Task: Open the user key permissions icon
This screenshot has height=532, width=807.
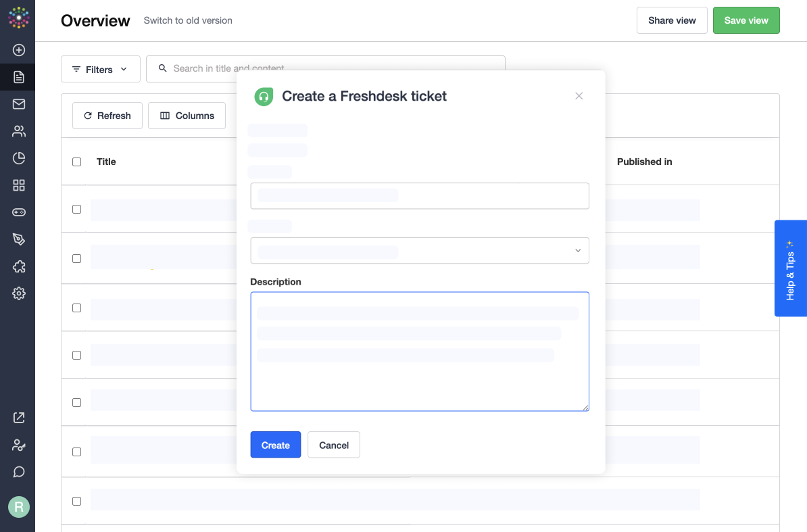Action: [x=18, y=445]
